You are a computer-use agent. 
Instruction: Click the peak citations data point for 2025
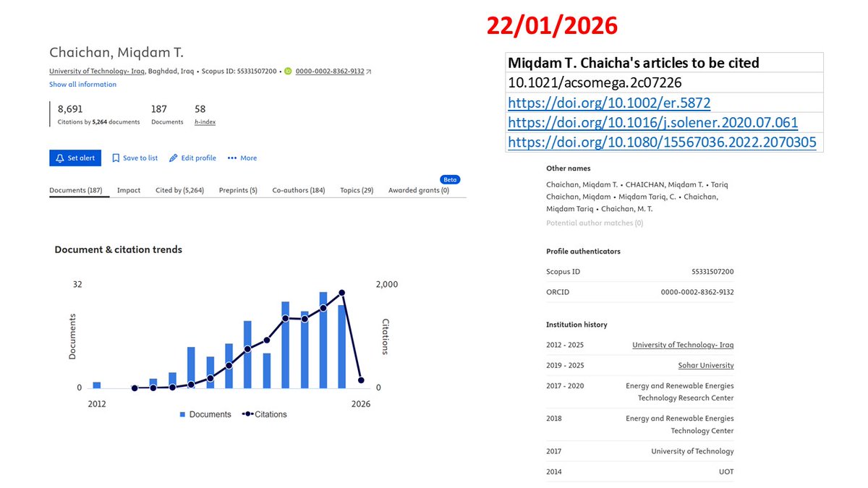[342, 293]
